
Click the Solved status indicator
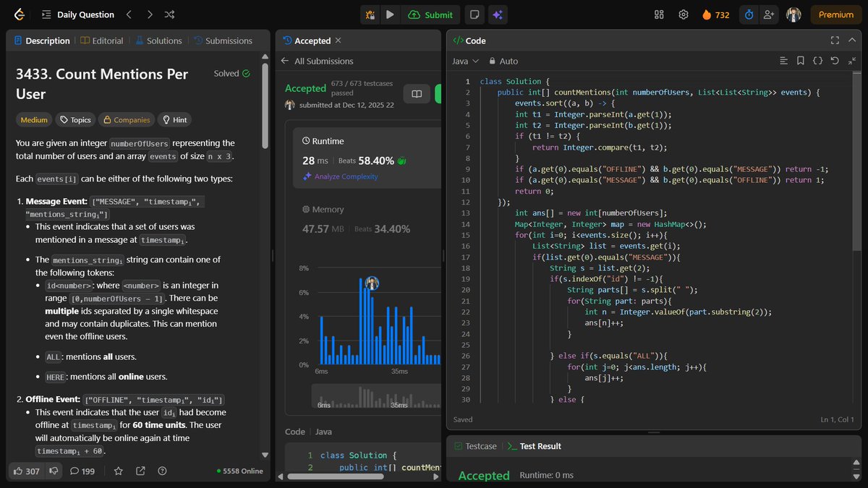pyautogui.click(x=232, y=73)
